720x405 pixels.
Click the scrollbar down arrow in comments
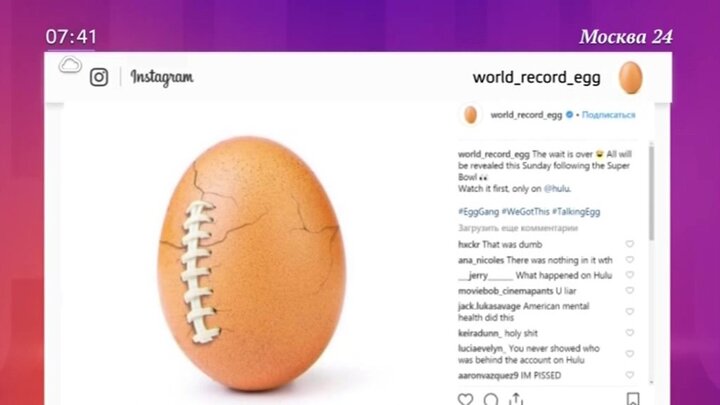[x=651, y=382]
